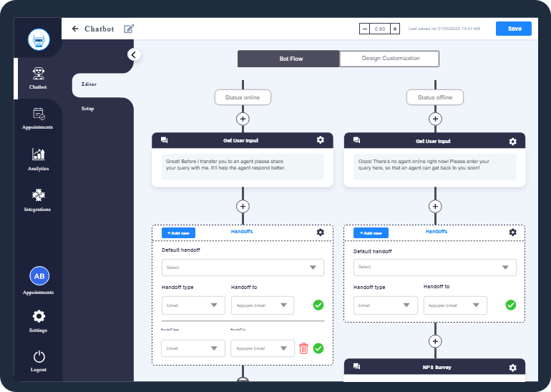551x392 pixels.
Task: Click Add new in offline Handoffs card
Action: tap(371, 233)
